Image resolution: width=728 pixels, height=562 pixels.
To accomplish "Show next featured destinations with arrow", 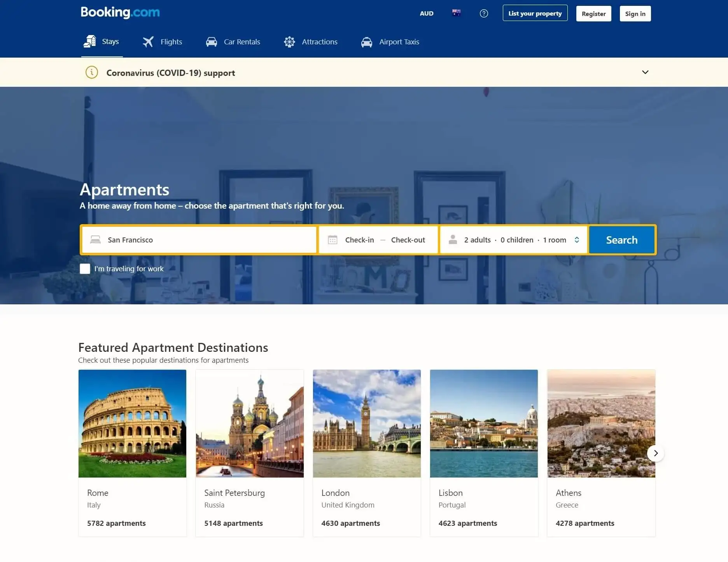I will [655, 453].
